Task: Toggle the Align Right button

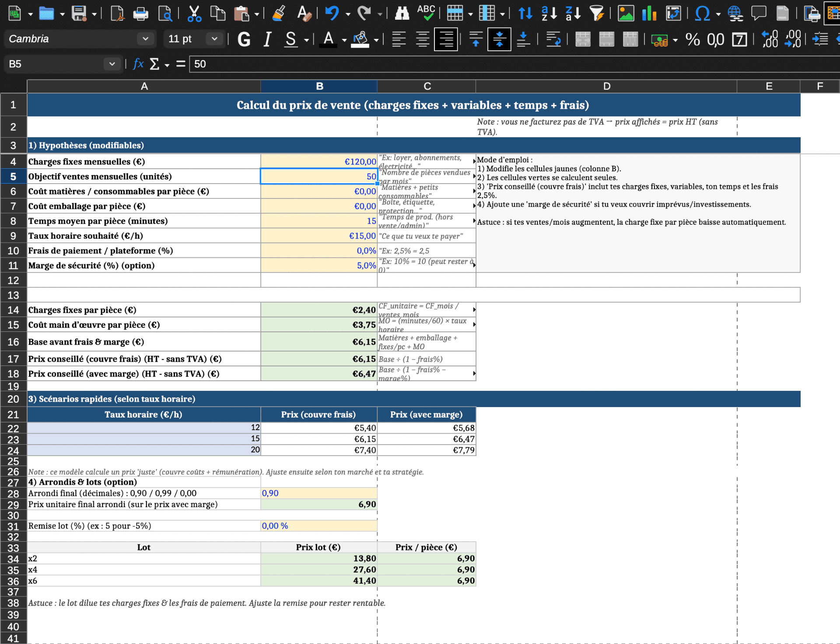Action: coord(446,40)
